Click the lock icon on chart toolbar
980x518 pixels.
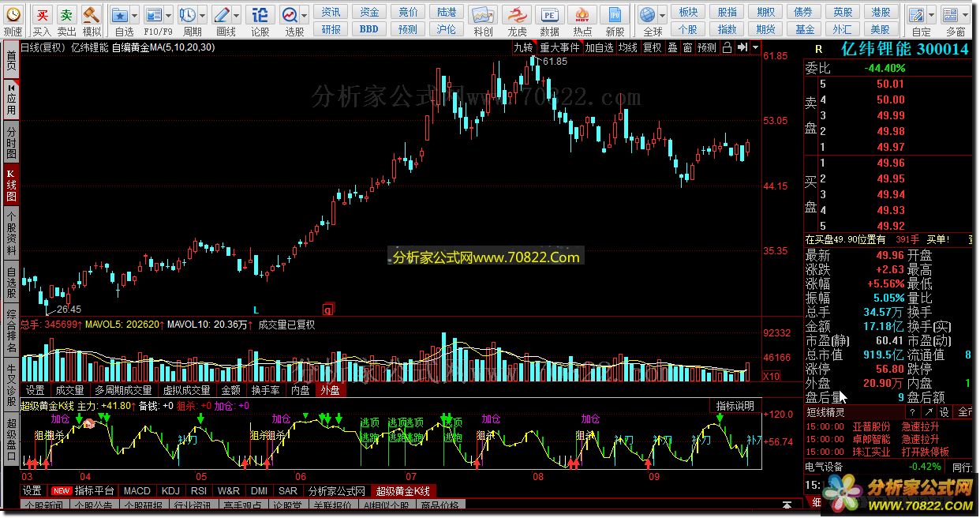(x=727, y=47)
